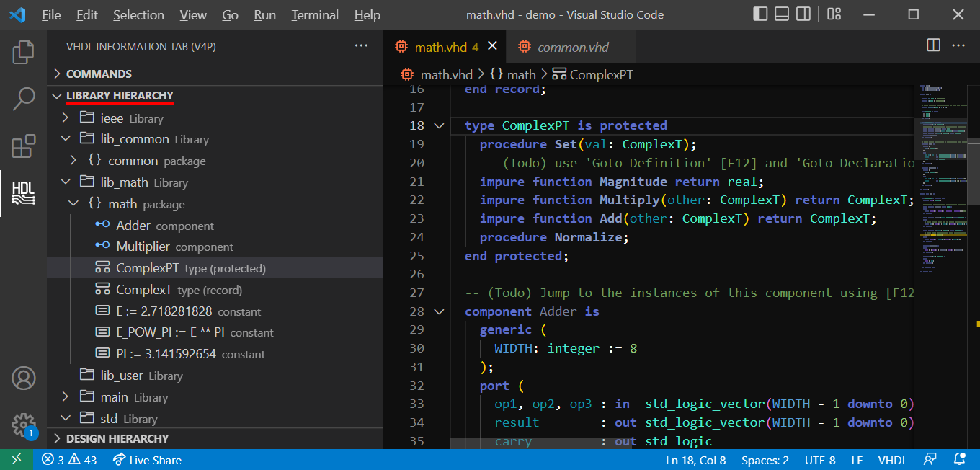Open the Go menu
980x470 pixels.
pos(231,14)
